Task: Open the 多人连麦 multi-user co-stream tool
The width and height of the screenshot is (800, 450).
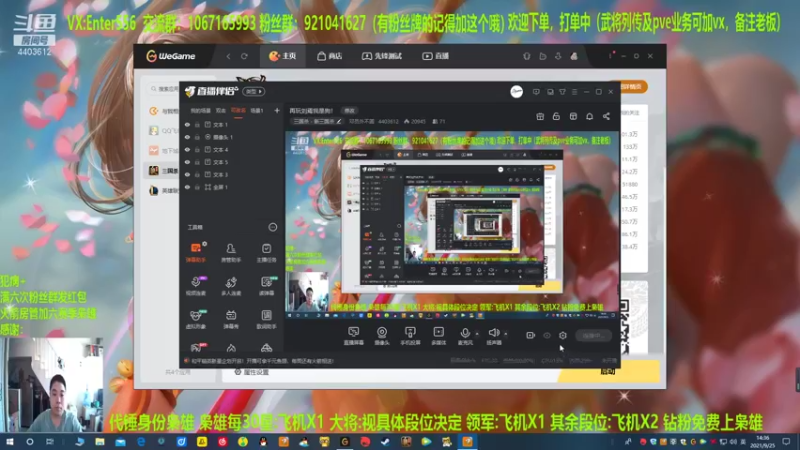Action: pos(231,286)
